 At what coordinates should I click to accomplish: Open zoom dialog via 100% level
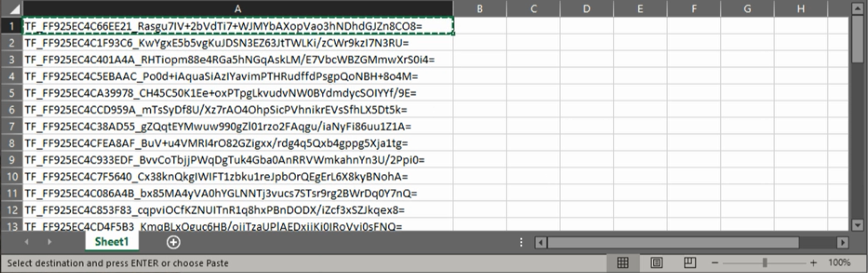point(839,263)
